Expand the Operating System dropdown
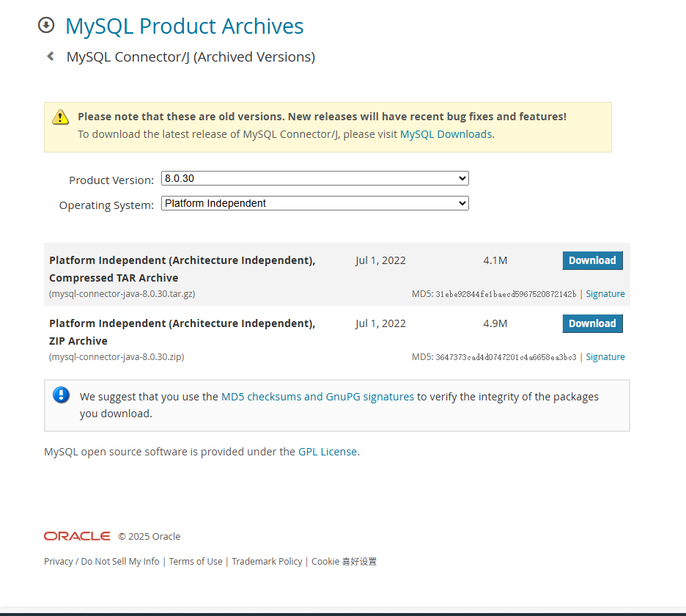This screenshot has width=686, height=616. point(314,203)
